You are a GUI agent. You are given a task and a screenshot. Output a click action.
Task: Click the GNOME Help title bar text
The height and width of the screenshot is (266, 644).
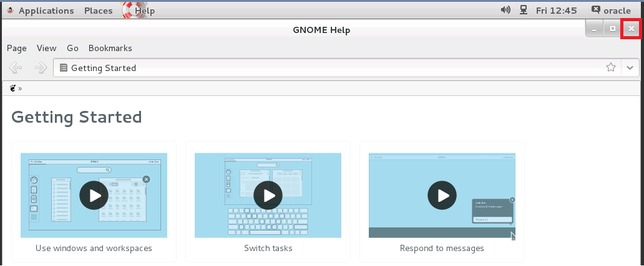321,30
